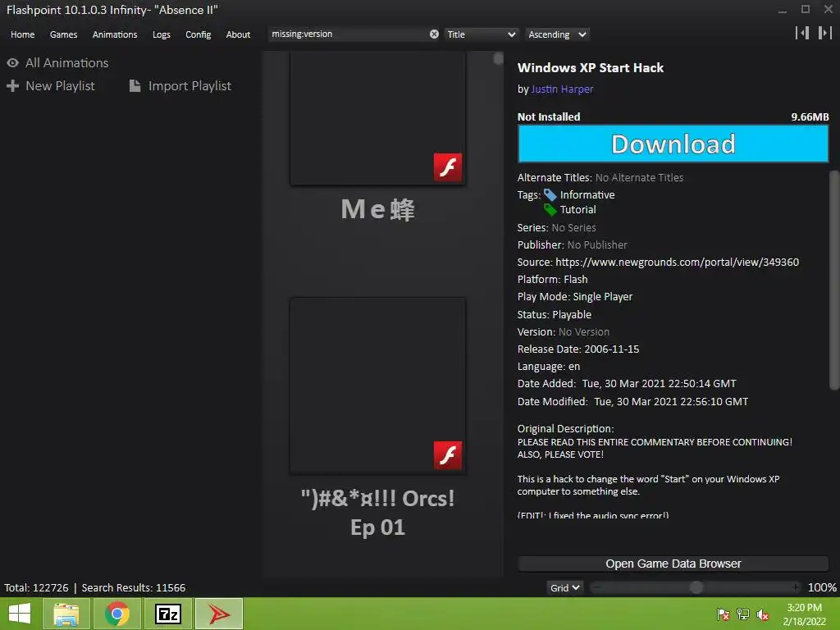Click the plus end of the zoom slider
840x630 pixels.
[x=796, y=587]
